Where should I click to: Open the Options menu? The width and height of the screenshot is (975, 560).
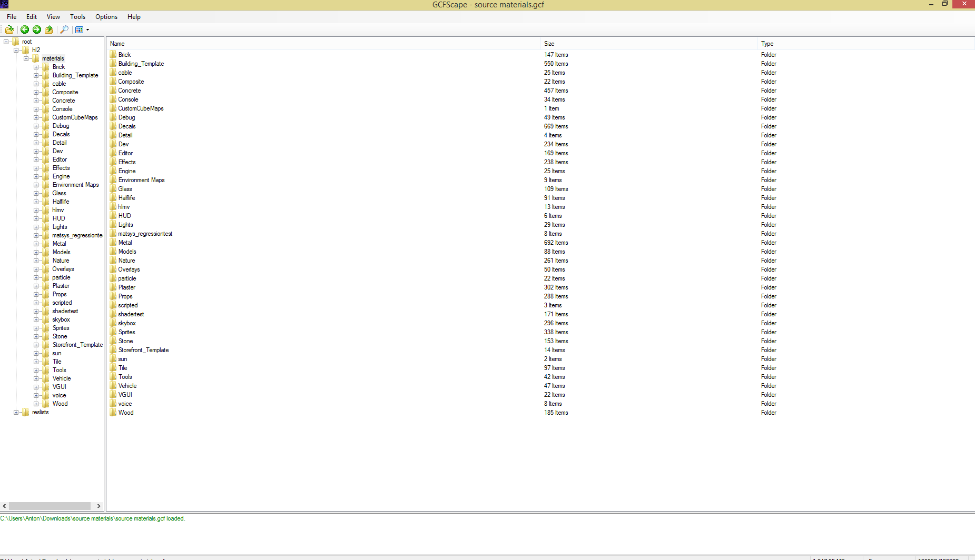point(106,17)
